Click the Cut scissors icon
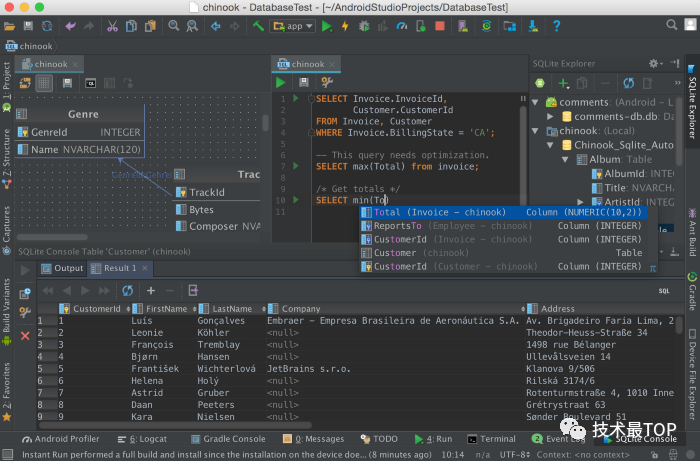700x461 pixels. click(112, 26)
